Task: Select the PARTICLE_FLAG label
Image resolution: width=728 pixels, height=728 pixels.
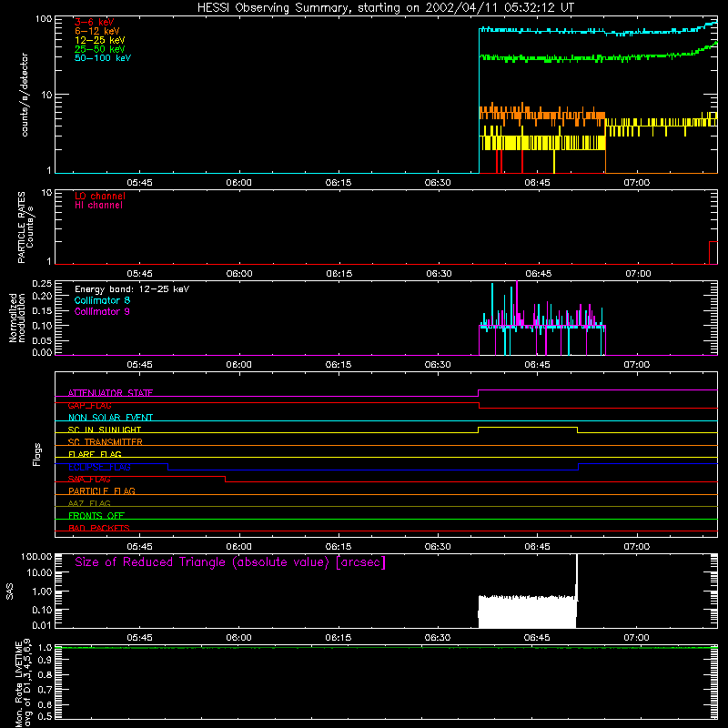Action: [102, 491]
